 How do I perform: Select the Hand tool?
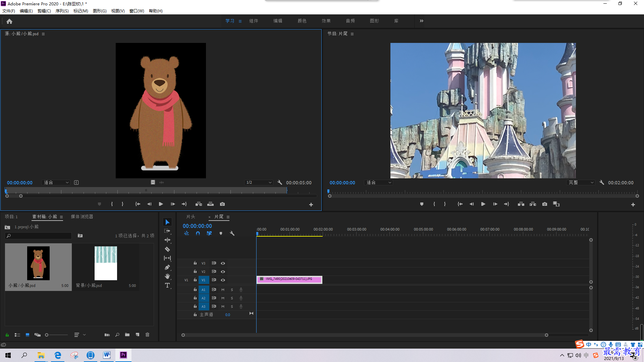coord(167,276)
